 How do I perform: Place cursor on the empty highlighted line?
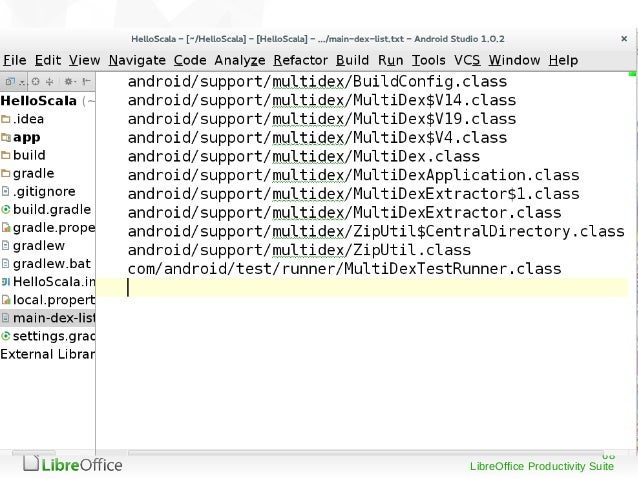(x=362, y=288)
